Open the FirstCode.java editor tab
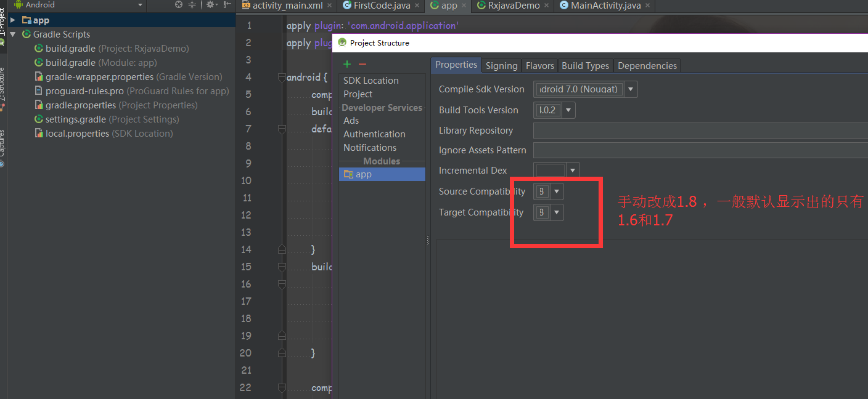This screenshot has width=868, height=399. tap(382, 6)
